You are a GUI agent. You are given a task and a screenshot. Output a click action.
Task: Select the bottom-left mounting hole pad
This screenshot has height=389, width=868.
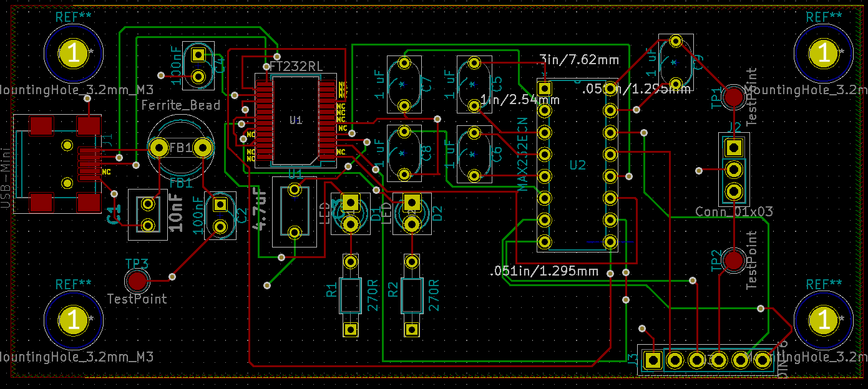(x=74, y=320)
